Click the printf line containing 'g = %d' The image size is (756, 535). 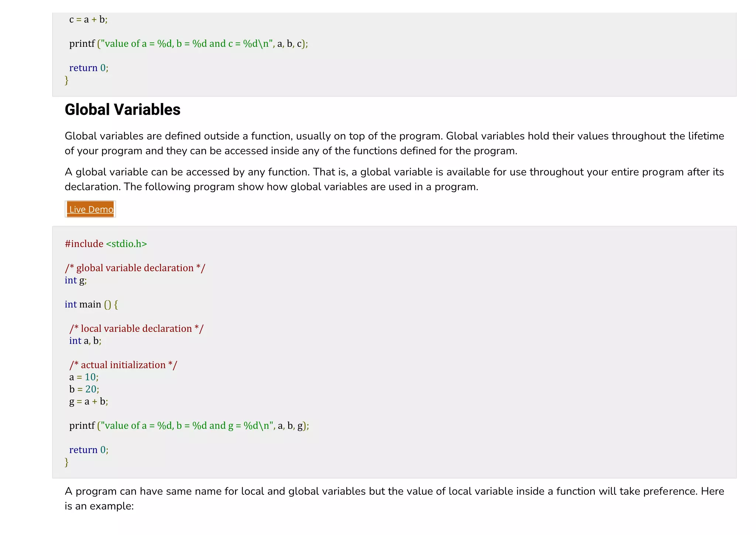189,426
